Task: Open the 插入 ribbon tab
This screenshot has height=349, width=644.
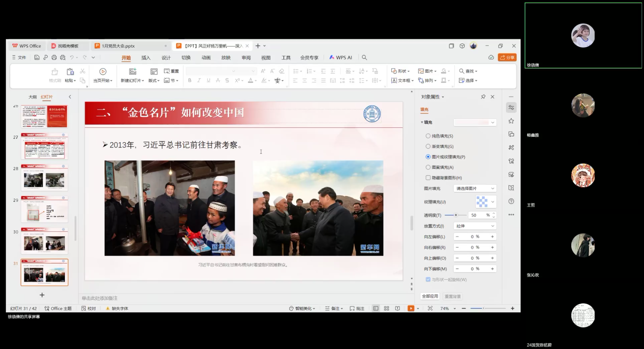Action: coord(146,58)
